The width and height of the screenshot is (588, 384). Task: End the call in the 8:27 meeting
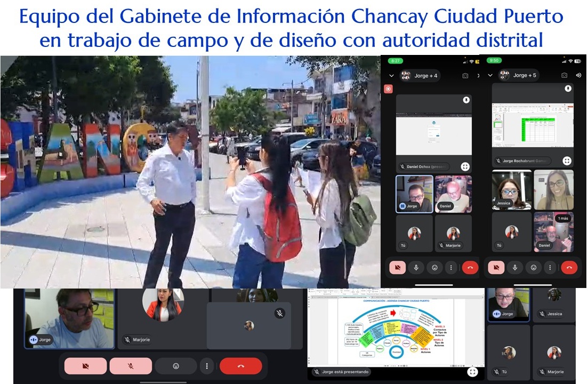pos(470,267)
